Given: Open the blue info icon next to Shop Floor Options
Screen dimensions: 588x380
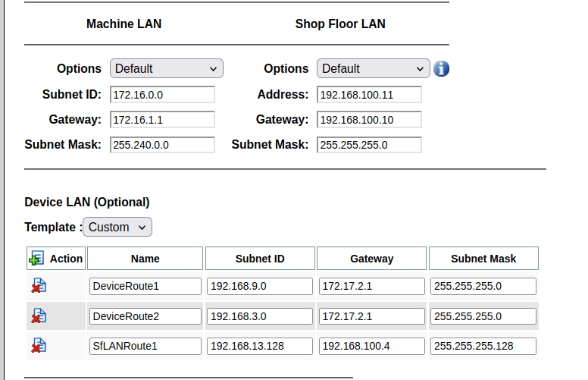Looking at the screenshot, I should (441, 69).
